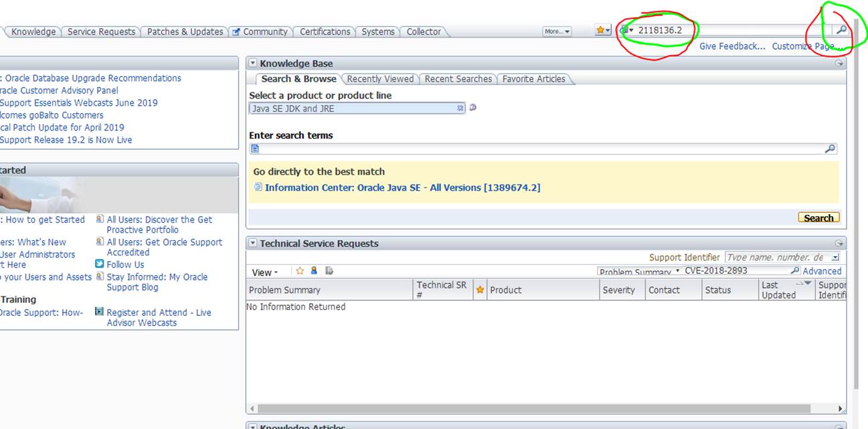Screen dimensions: 868x429
Task: Open Register and Attend - Live Advisor Webcasts link
Action: pos(159,317)
